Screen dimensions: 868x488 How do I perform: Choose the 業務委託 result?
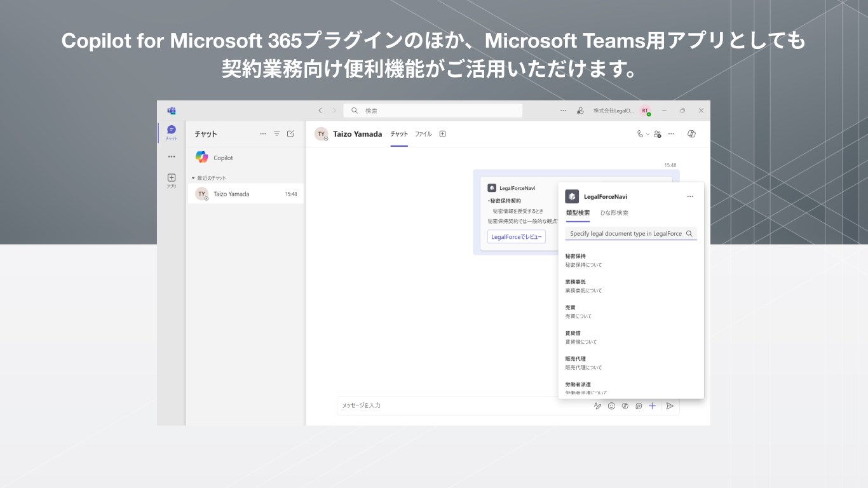point(631,286)
